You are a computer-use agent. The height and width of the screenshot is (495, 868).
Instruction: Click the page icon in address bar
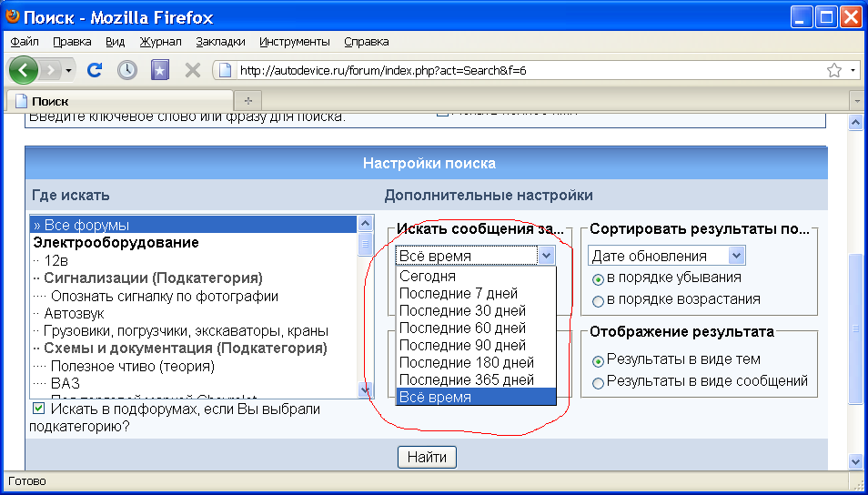[x=225, y=70]
